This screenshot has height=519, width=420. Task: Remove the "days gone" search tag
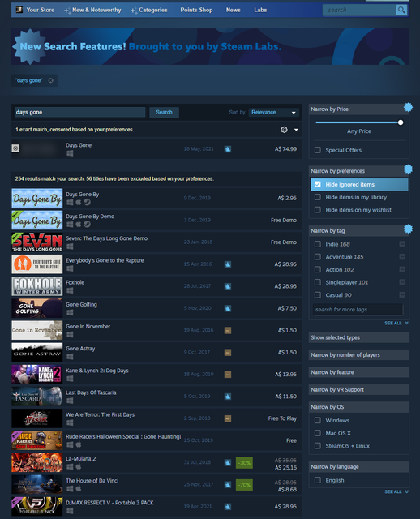tap(50, 80)
